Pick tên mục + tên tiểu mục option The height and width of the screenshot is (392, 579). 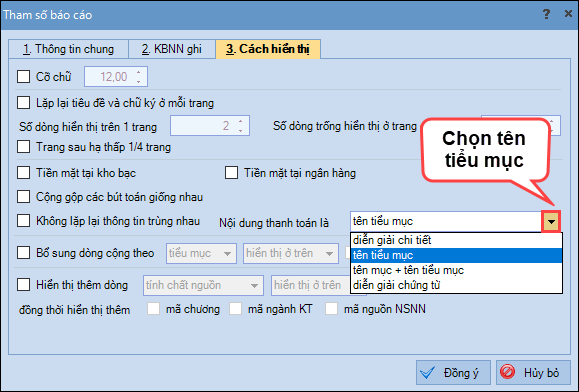(456, 270)
